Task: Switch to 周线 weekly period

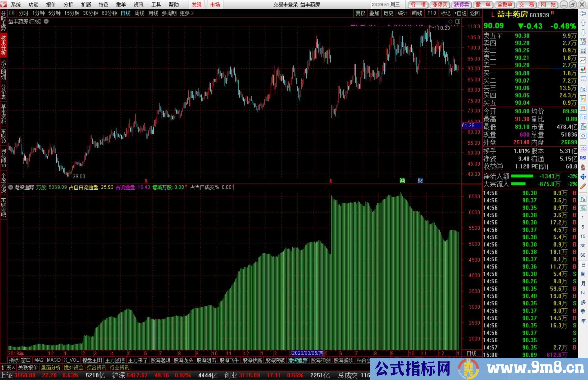Action: tap(140, 13)
